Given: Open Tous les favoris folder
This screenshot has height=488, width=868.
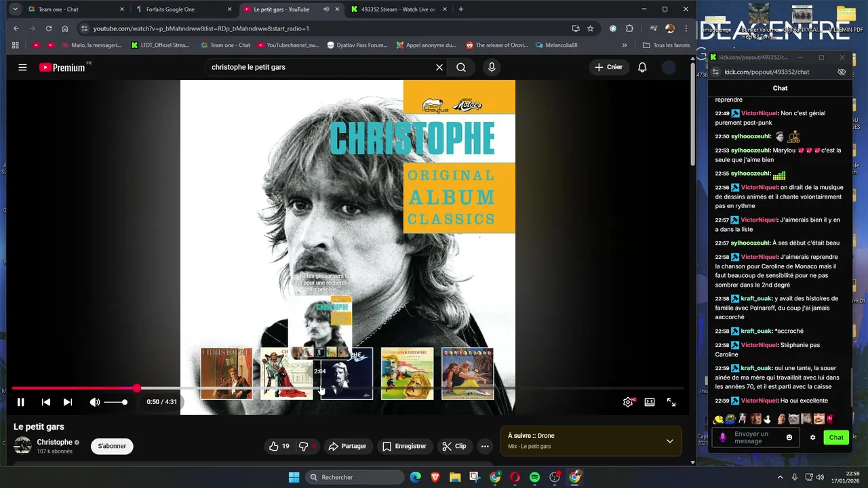Looking at the screenshot, I should coord(666,45).
